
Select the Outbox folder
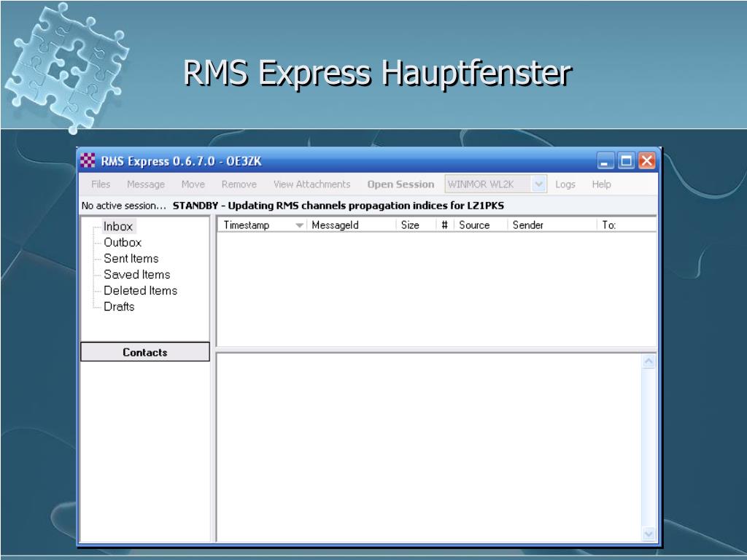[x=123, y=242]
